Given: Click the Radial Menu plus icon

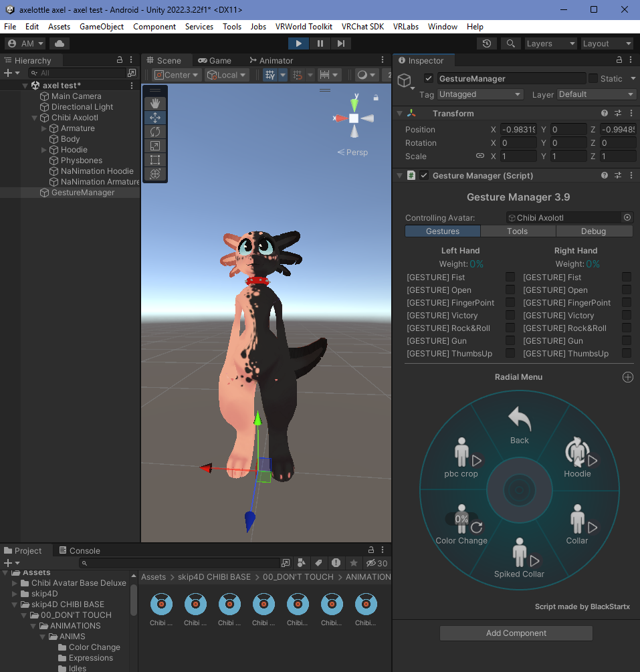Looking at the screenshot, I should point(627,377).
